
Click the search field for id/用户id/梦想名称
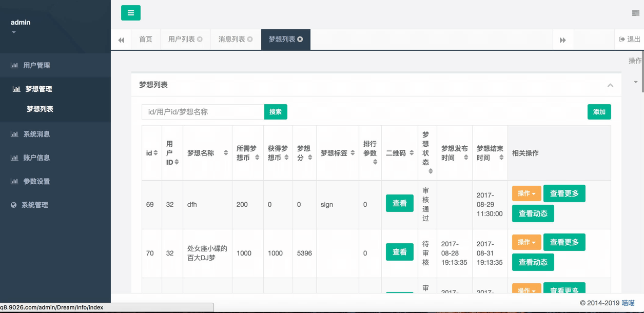click(x=203, y=112)
